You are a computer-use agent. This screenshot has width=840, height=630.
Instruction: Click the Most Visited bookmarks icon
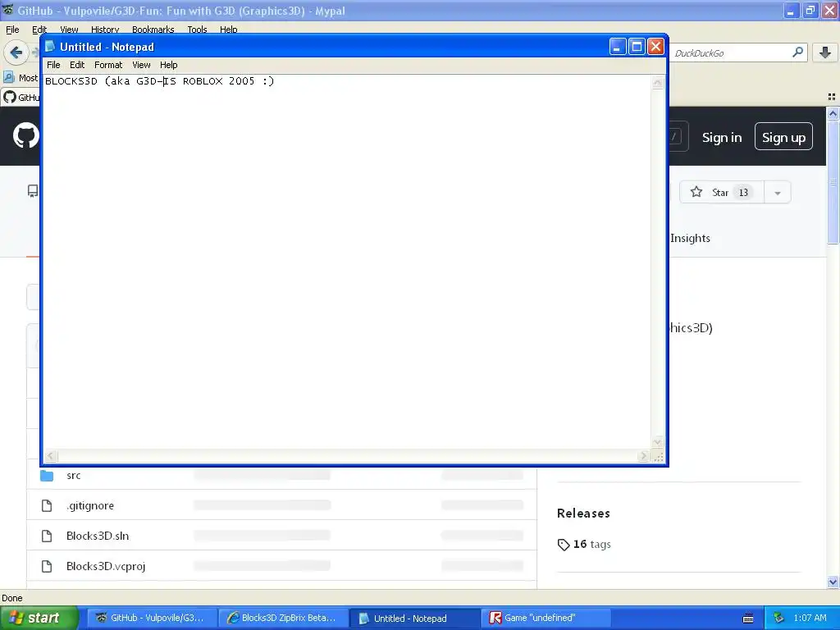click(8, 78)
